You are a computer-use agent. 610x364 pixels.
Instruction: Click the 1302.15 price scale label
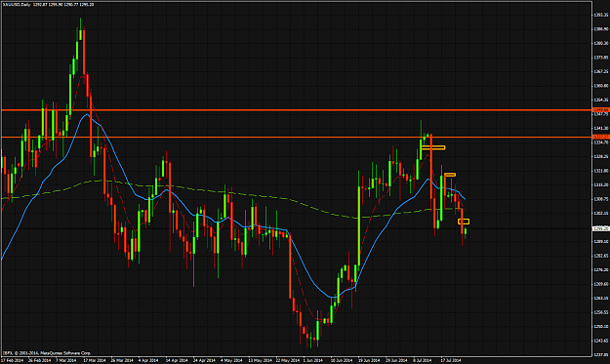pyautogui.click(x=601, y=213)
